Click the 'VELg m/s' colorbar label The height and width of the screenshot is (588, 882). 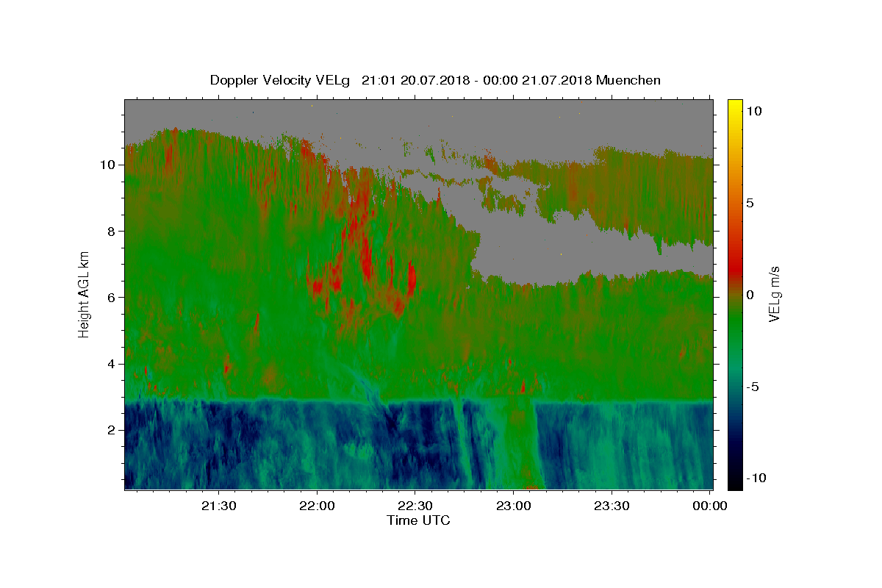(x=774, y=294)
